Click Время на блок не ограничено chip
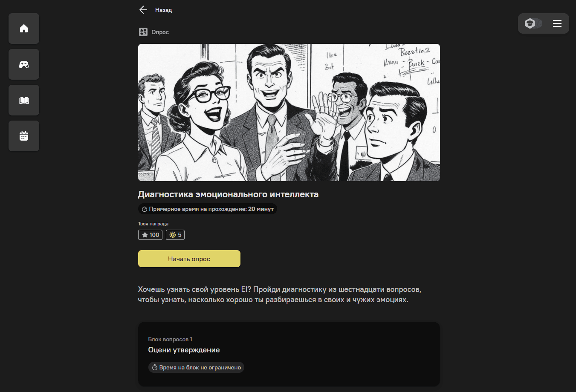Viewport: 576px width, 392px height. [196, 367]
